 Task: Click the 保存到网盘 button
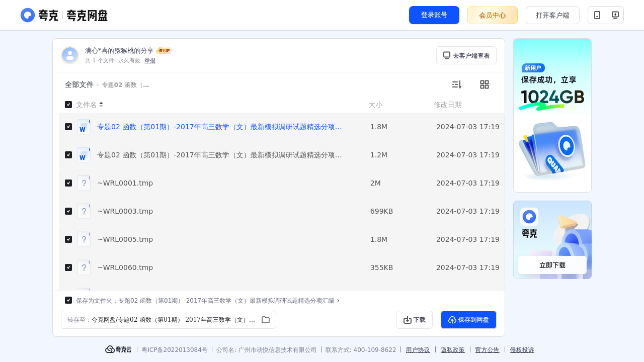(x=468, y=320)
